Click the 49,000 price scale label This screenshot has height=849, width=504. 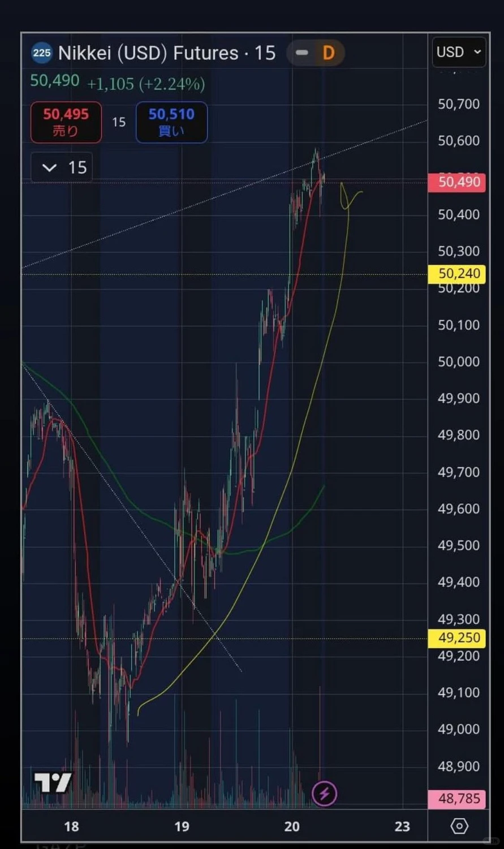pyautogui.click(x=459, y=729)
